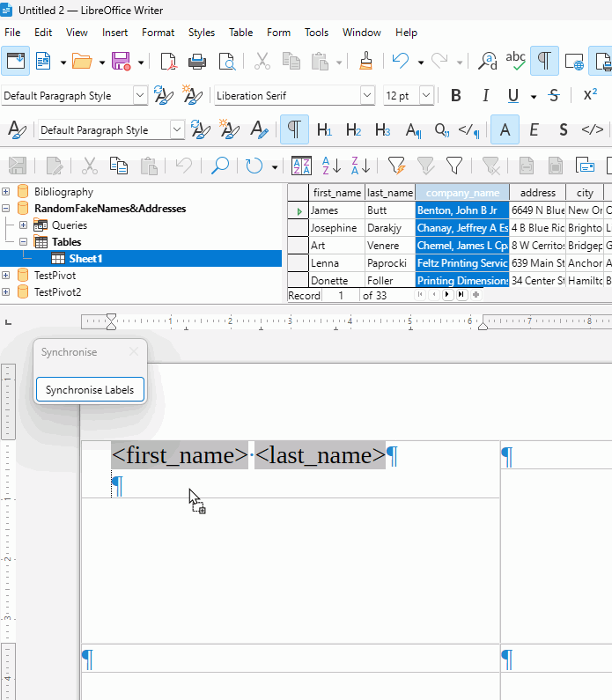Viewport: 612px width, 700px height.
Task: Click Export as PDF icon
Action: point(167,62)
